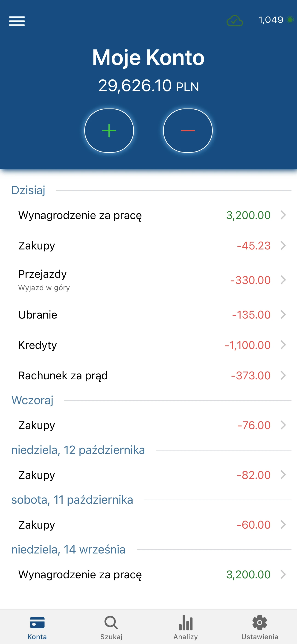297x644 pixels.
Task: Tap the Moje Konto account title
Action: tap(148, 58)
